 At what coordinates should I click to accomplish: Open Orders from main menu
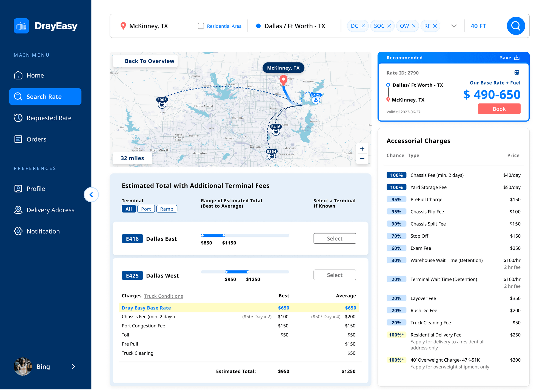[x=36, y=139]
